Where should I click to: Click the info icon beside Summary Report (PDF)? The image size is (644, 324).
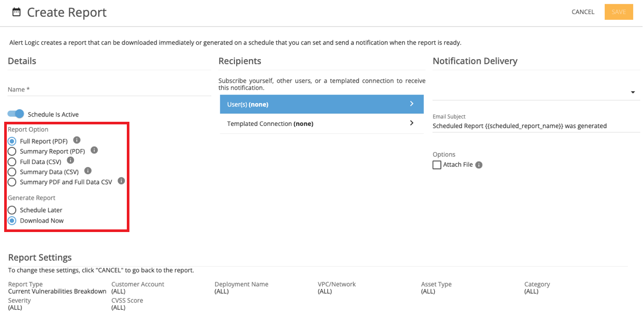[x=94, y=151]
